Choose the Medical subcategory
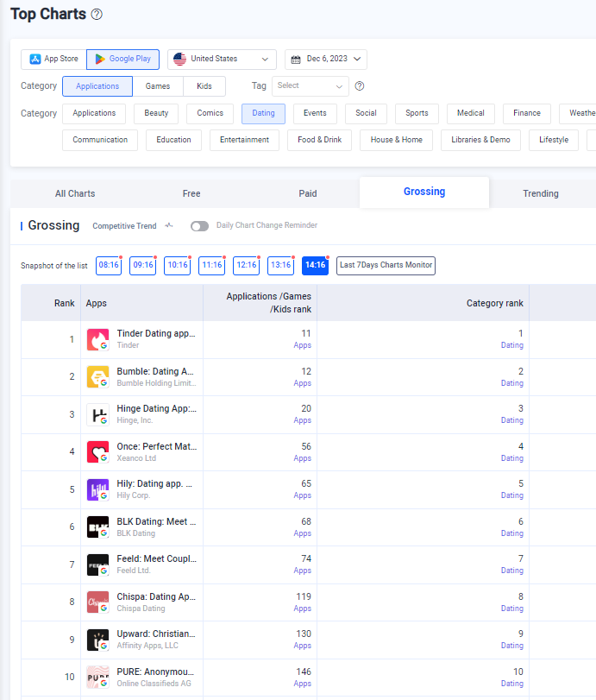Screen dimensions: 596x700 click(x=471, y=113)
